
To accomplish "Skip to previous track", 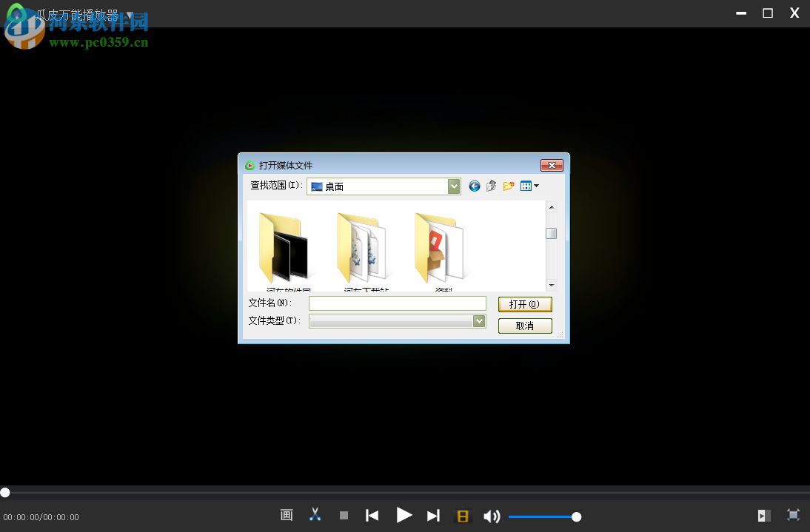I will [x=372, y=516].
